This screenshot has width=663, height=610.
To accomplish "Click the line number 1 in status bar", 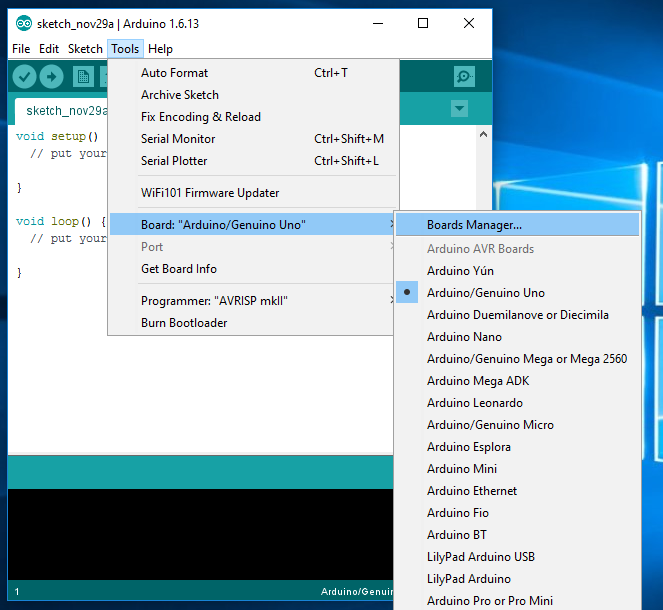I will [x=17, y=591].
